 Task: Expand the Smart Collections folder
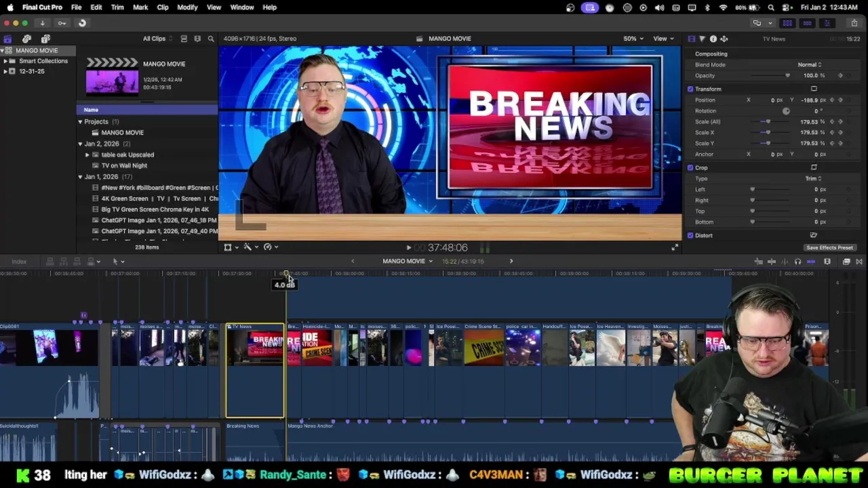click(x=5, y=61)
